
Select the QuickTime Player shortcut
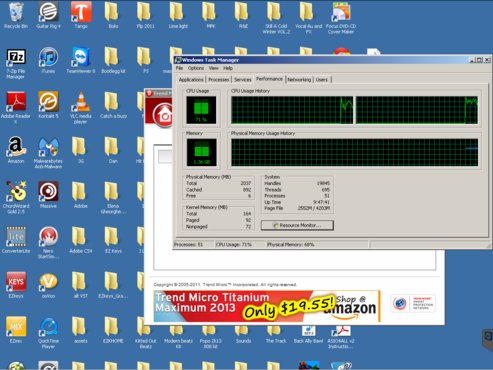(48, 332)
